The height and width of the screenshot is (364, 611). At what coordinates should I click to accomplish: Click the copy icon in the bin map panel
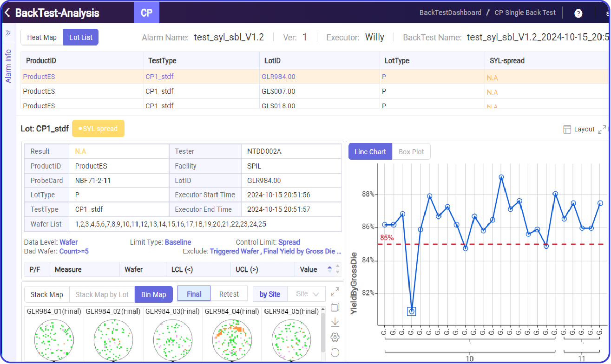coord(335,307)
